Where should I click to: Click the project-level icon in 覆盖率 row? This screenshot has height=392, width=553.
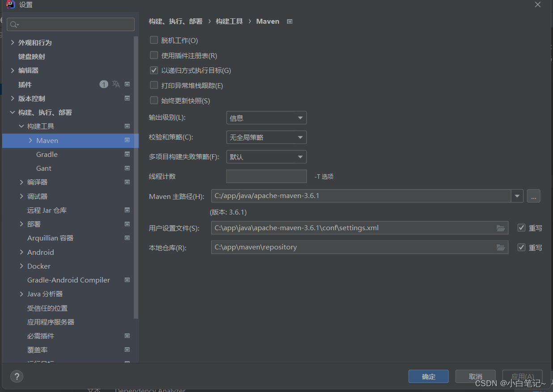[x=127, y=350]
